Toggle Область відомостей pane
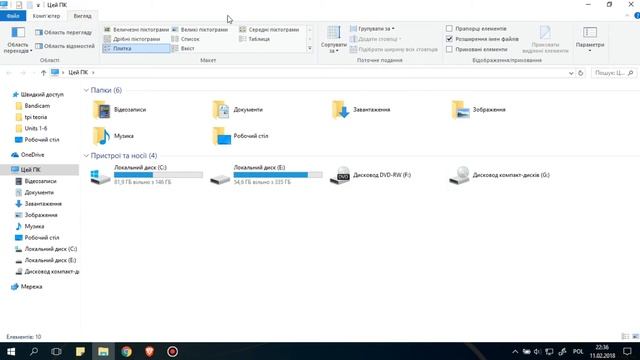640x360 pixels. [x=65, y=46]
